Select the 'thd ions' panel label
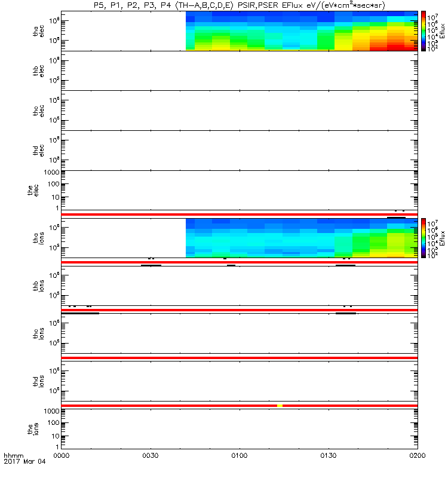 pos(39,381)
